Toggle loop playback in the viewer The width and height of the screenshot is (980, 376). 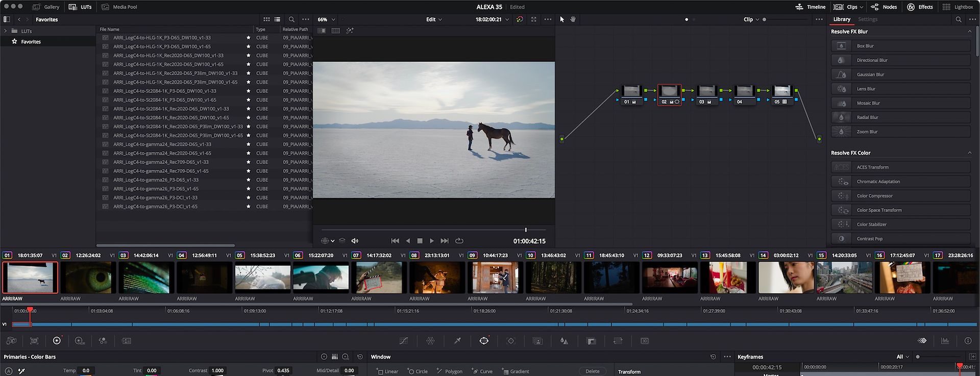tap(459, 241)
